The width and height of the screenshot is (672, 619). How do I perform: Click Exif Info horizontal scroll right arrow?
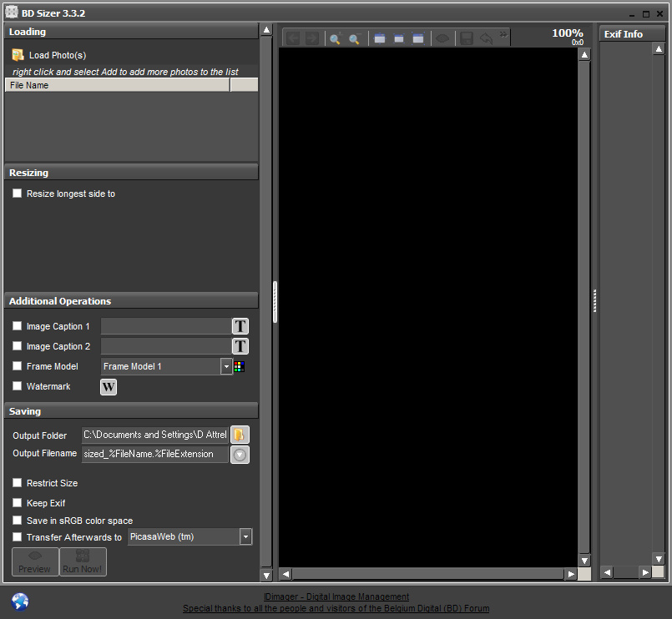[x=645, y=572]
